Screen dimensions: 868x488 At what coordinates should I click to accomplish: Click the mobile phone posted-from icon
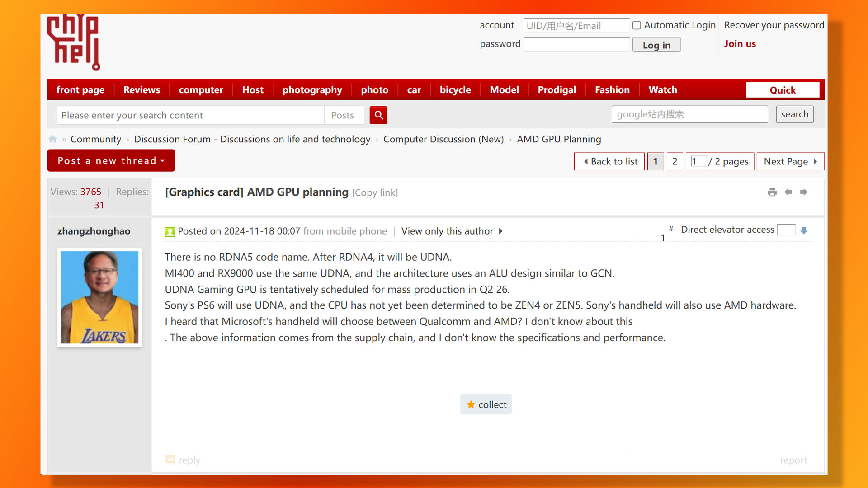coord(170,230)
